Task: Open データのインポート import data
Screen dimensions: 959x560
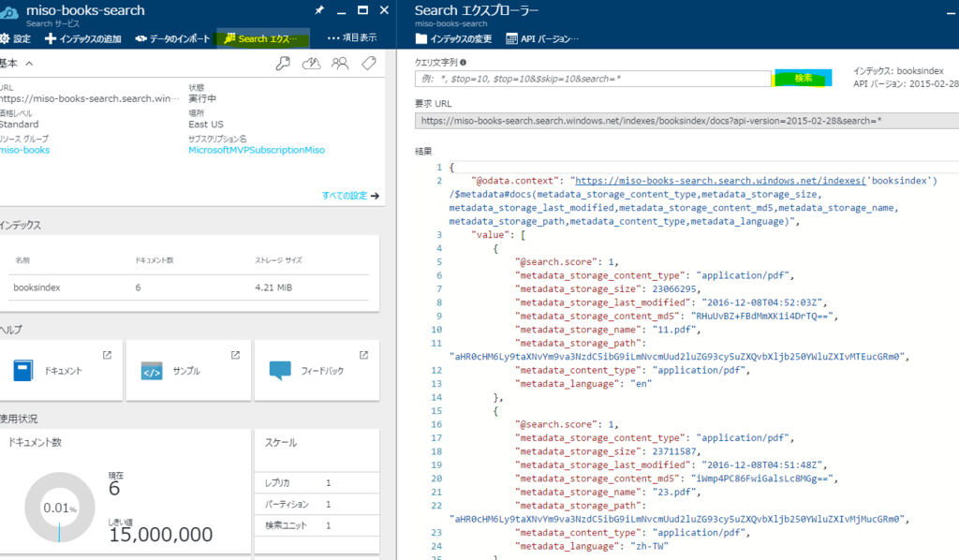Action: (x=172, y=38)
